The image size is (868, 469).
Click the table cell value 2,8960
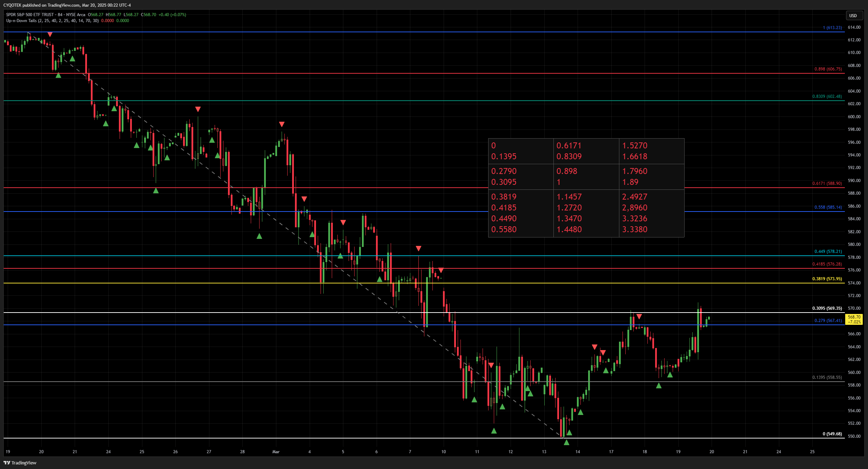pyautogui.click(x=635, y=208)
